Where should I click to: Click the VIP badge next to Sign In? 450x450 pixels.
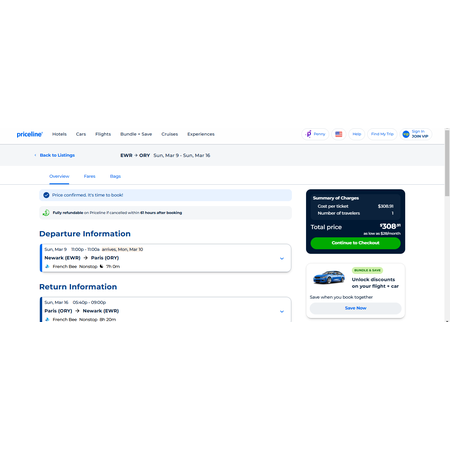(406, 134)
